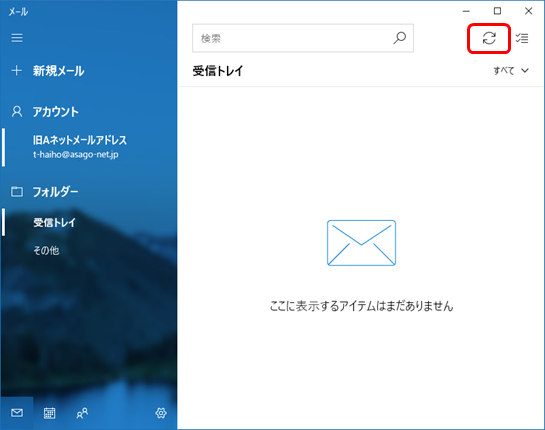Click the person icon beside アカウント
The image size is (545, 430).
(17, 112)
